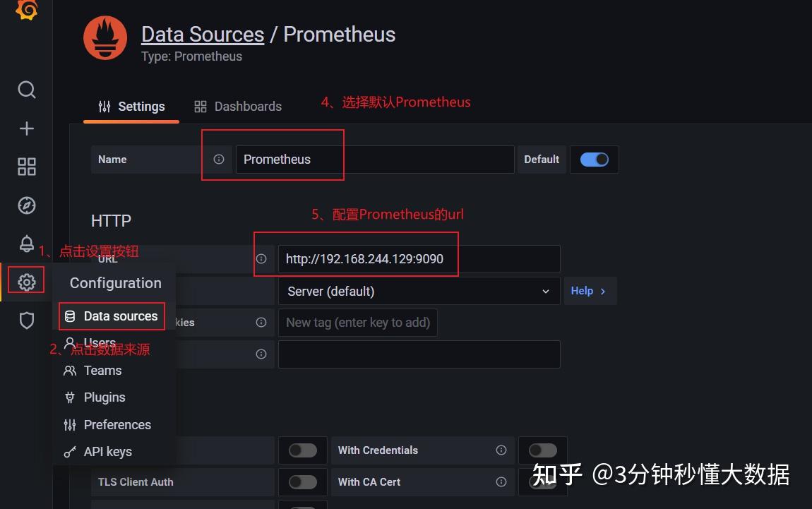Click the Configuration gear icon
812x509 pixels.
(26, 280)
